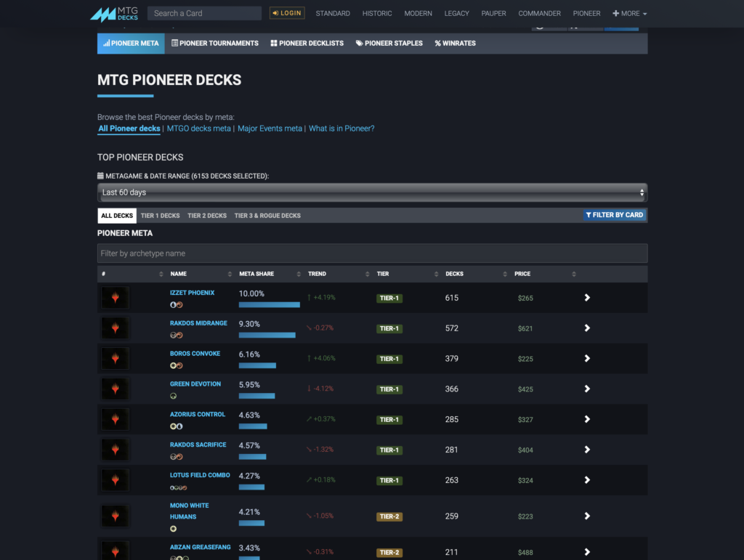This screenshot has width=744, height=560.
Task: Focus the Search a Card field
Action: pos(204,13)
